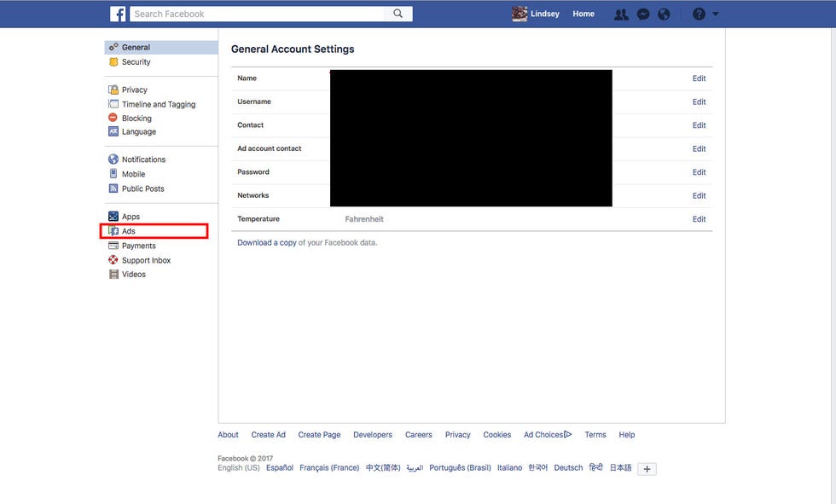This screenshot has height=504, width=836.
Task: Open the Notifications globe icon in top bar
Action: coord(664,14)
